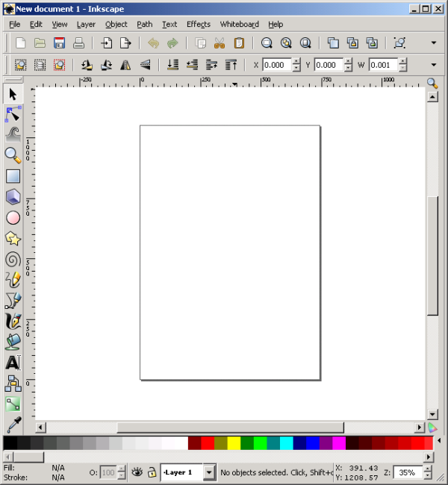Open the Whiteboard menu
Screen dimensions: 448x485
point(240,24)
